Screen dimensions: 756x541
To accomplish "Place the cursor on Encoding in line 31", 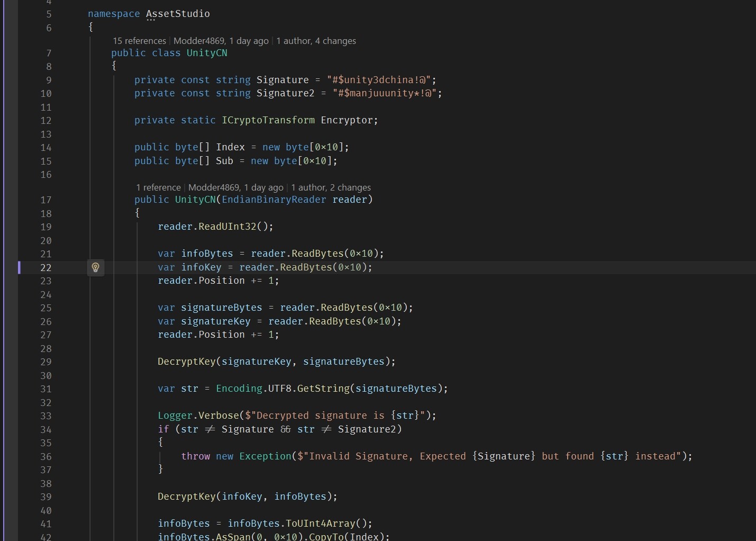I will pos(239,389).
